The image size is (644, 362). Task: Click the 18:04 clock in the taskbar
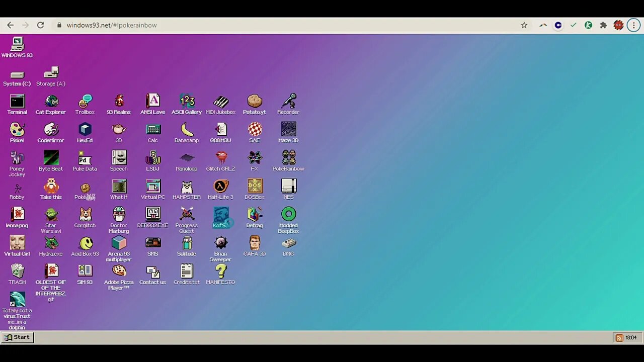pos(631,338)
